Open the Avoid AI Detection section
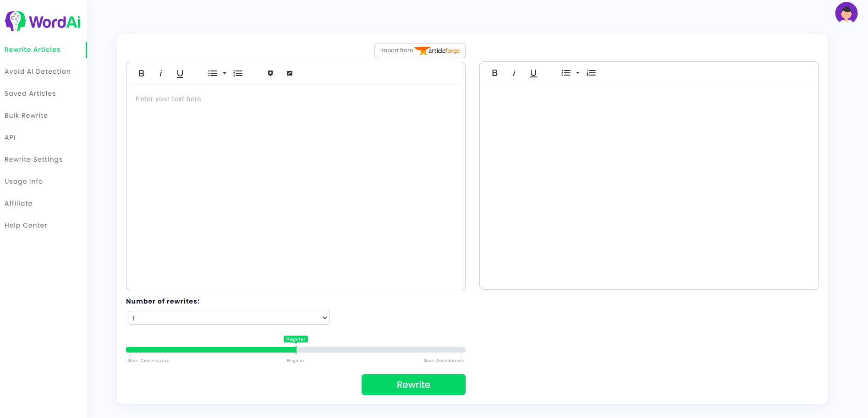868x418 pixels. tap(38, 71)
